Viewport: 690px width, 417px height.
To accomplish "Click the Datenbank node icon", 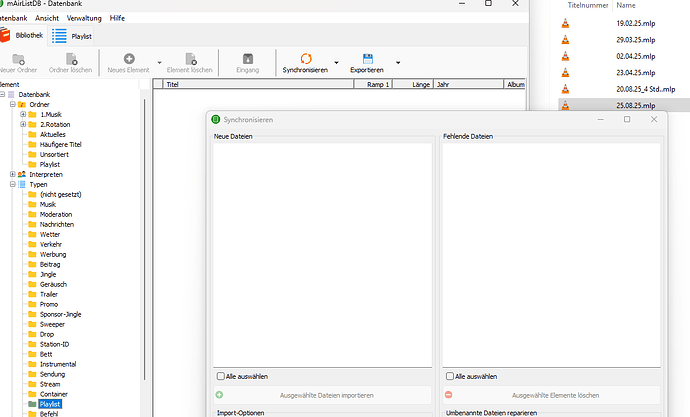I will pos(11,94).
